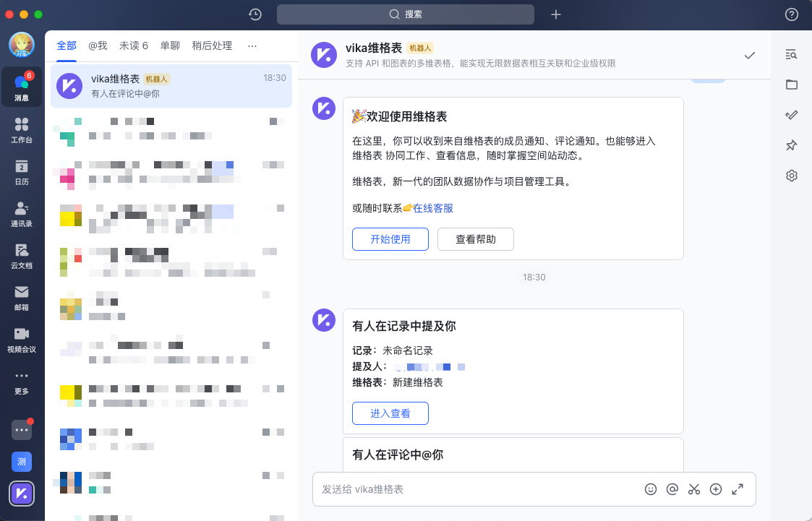The image size is (812, 521).
Task: Click the 进入查看 button
Action: (x=390, y=413)
